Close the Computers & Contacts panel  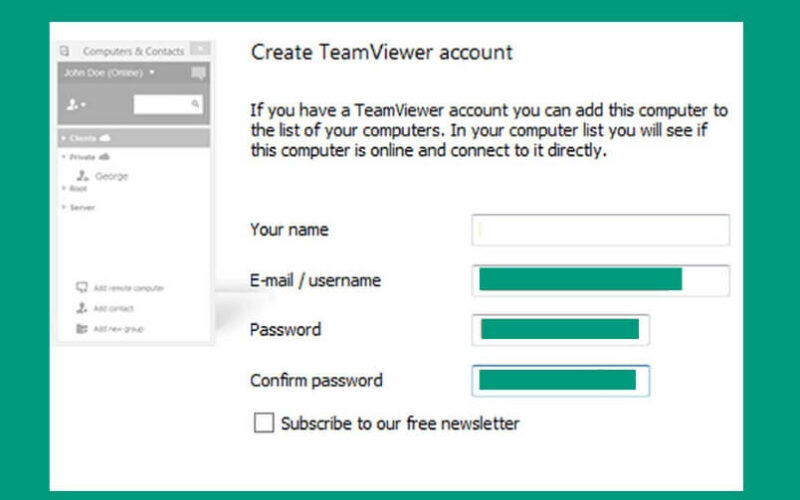[200, 48]
